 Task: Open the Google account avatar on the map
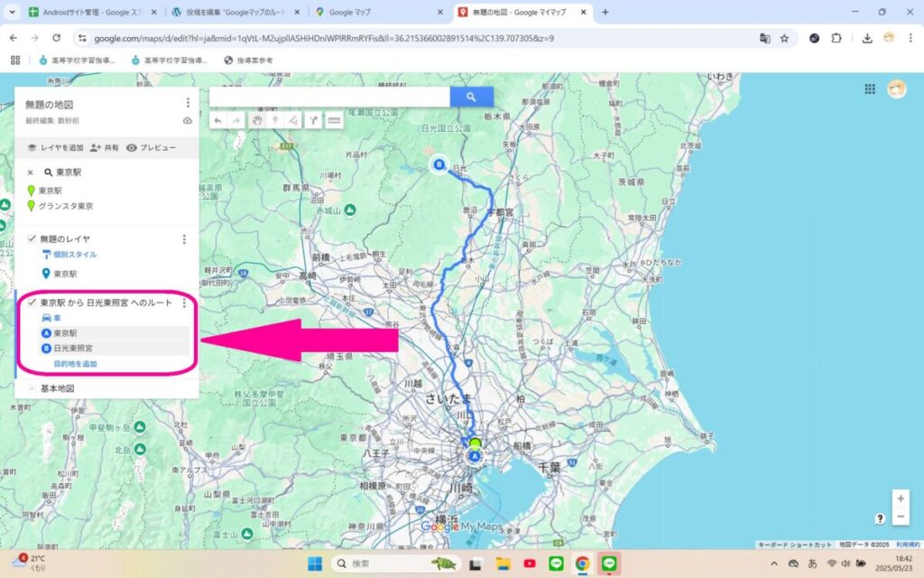click(897, 89)
